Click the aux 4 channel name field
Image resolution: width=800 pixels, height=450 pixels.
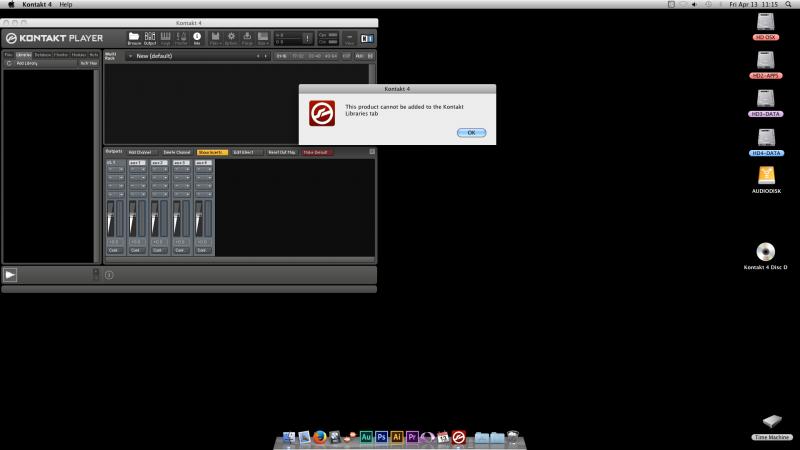click(x=203, y=163)
